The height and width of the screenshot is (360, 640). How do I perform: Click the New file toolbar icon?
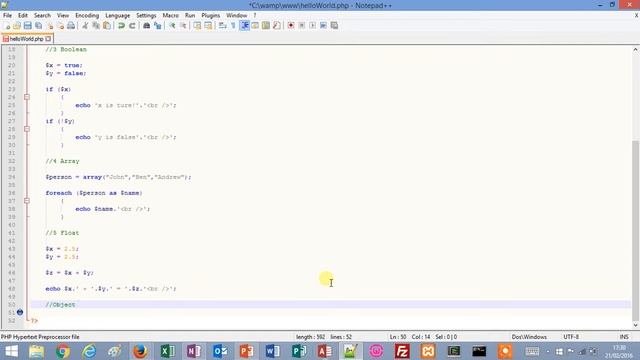coord(7,26)
